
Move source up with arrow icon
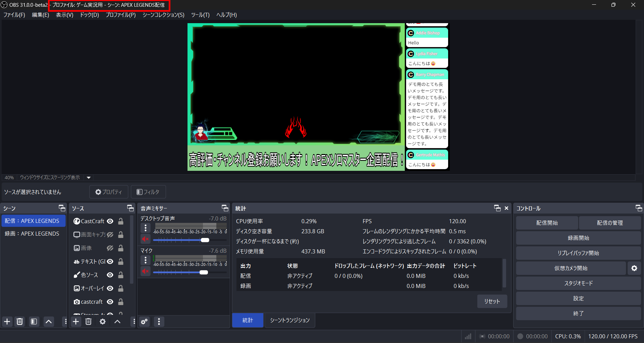pos(117,322)
